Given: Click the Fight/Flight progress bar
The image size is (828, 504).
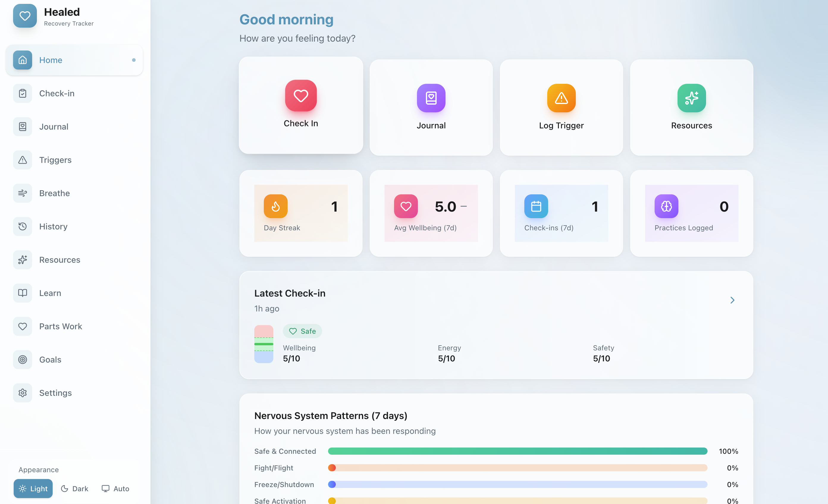Looking at the screenshot, I should pos(517,467).
